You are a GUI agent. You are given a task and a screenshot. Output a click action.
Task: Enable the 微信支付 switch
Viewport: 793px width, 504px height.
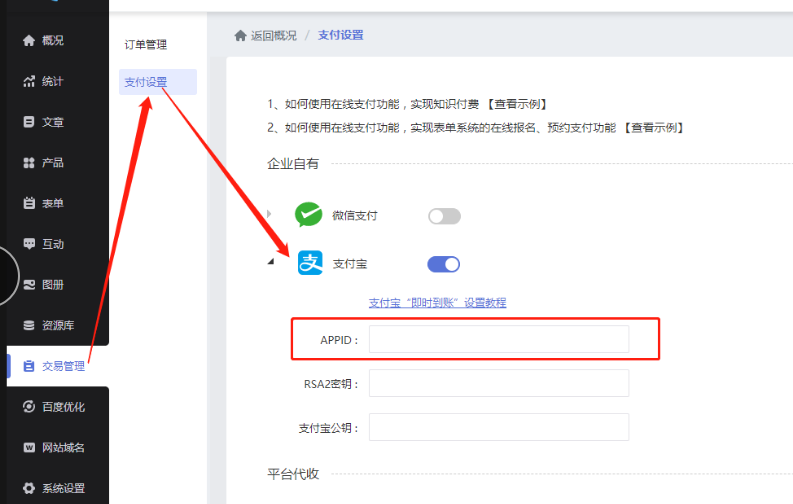point(445,216)
